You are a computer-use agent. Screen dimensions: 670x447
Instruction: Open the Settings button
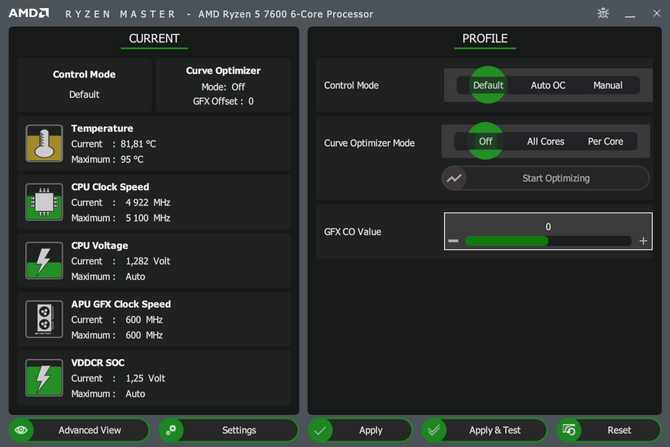point(229,430)
